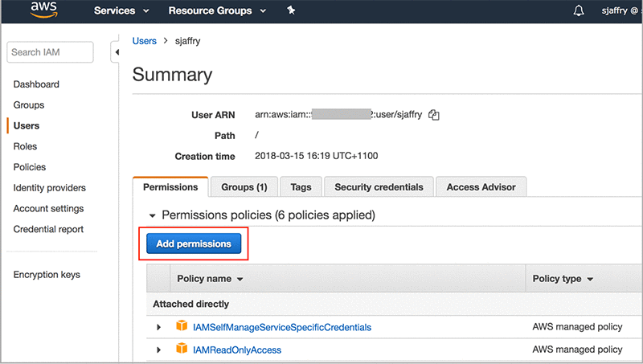Click the Search IAM input field

click(50, 52)
